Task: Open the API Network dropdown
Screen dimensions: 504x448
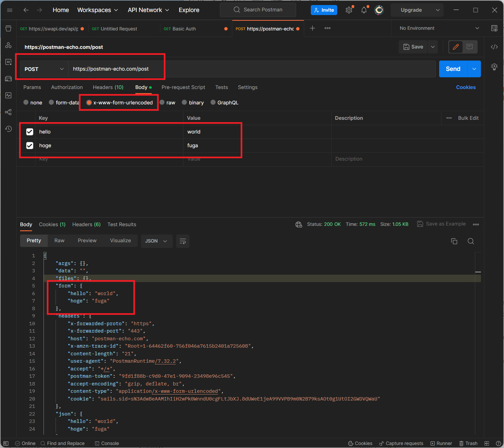Action: (148, 10)
